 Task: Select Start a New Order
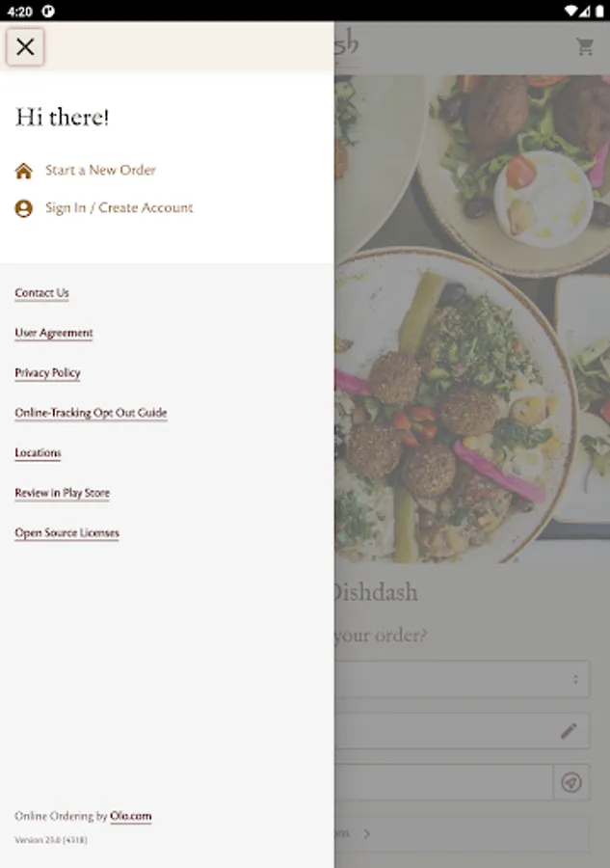[100, 170]
